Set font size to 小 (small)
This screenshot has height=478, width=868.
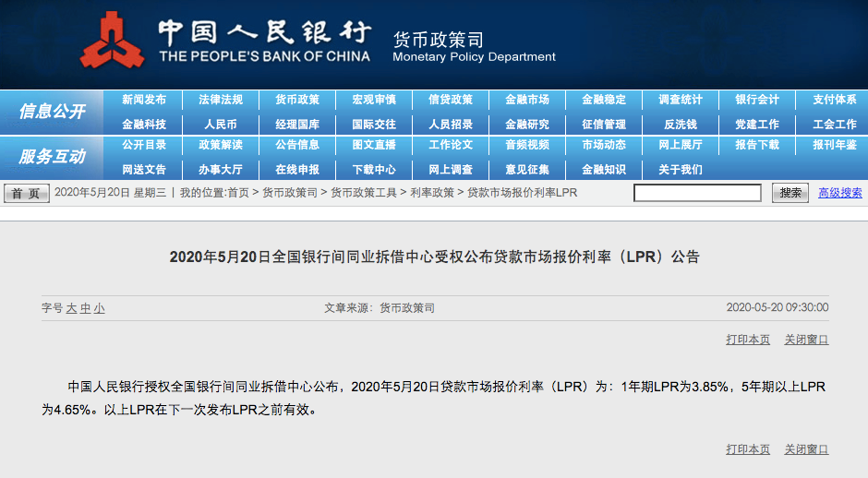(99, 308)
